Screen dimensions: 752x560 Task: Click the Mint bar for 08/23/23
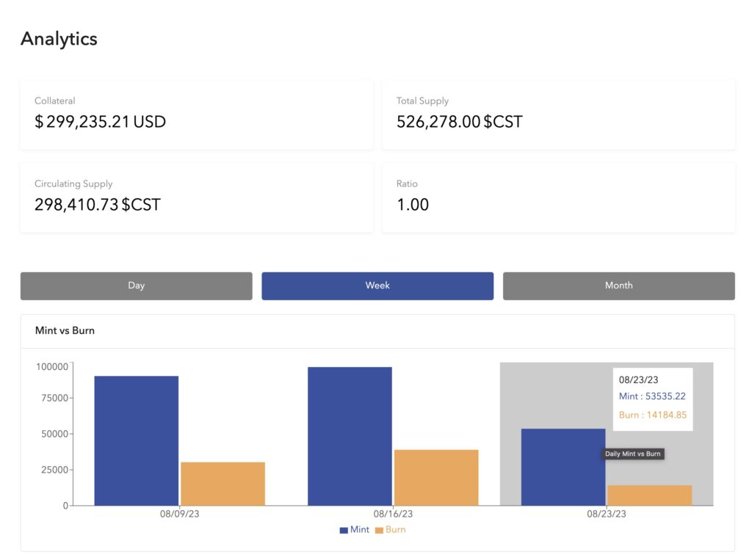pos(563,467)
